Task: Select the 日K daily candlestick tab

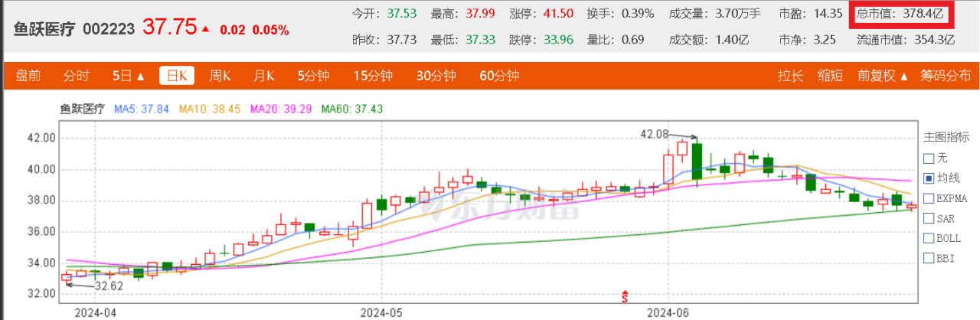Action: 177,76
